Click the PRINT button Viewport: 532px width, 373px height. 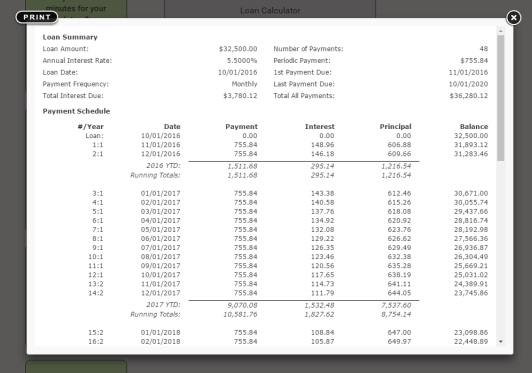coord(37,17)
